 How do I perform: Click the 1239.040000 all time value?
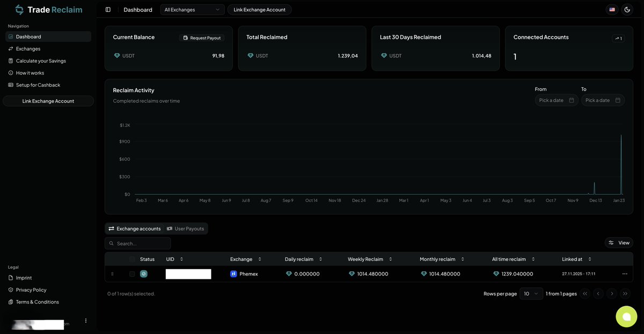click(518, 274)
